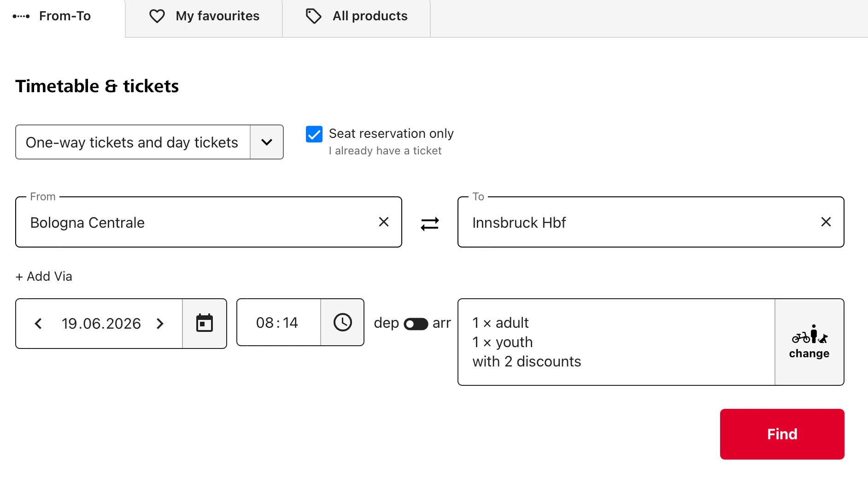This screenshot has height=484, width=868.
Task: Open the All products tab
Action: [357, 16]
